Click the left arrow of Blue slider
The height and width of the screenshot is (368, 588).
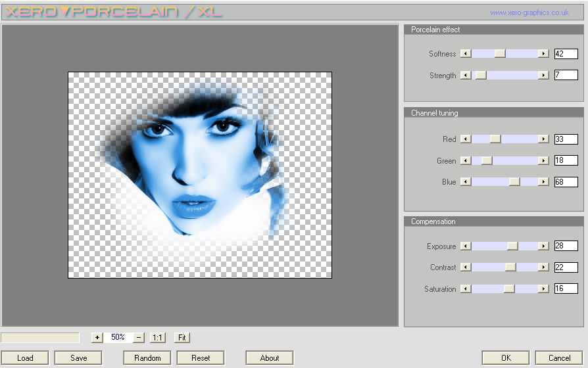click(466, 182)
